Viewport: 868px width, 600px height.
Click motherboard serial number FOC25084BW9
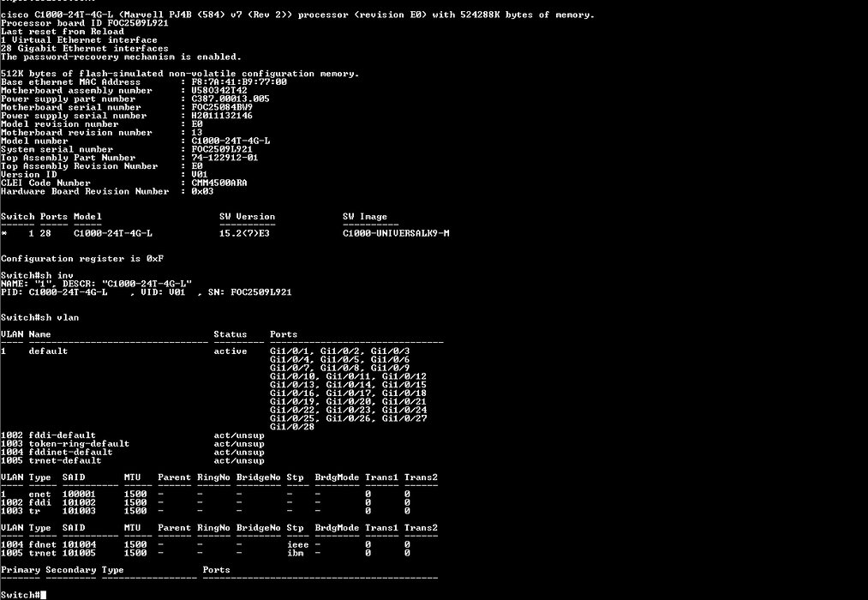click(222, 107)
